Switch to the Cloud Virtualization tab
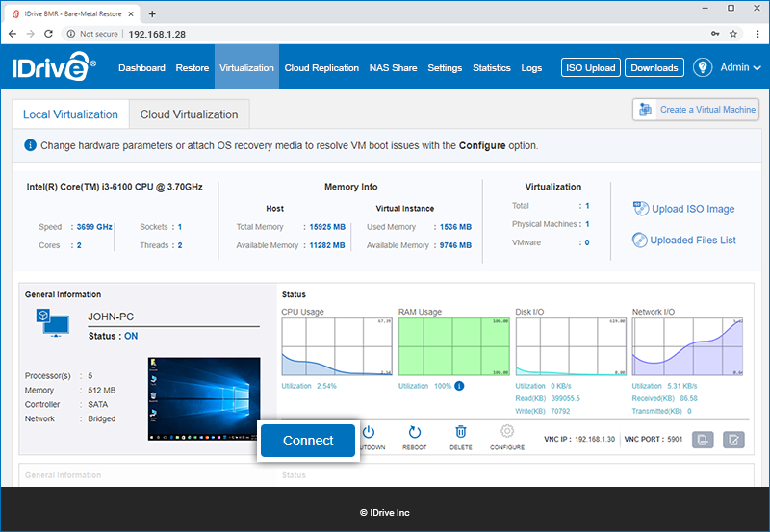Viewport: 770px width, 532px height. (189, 114)
